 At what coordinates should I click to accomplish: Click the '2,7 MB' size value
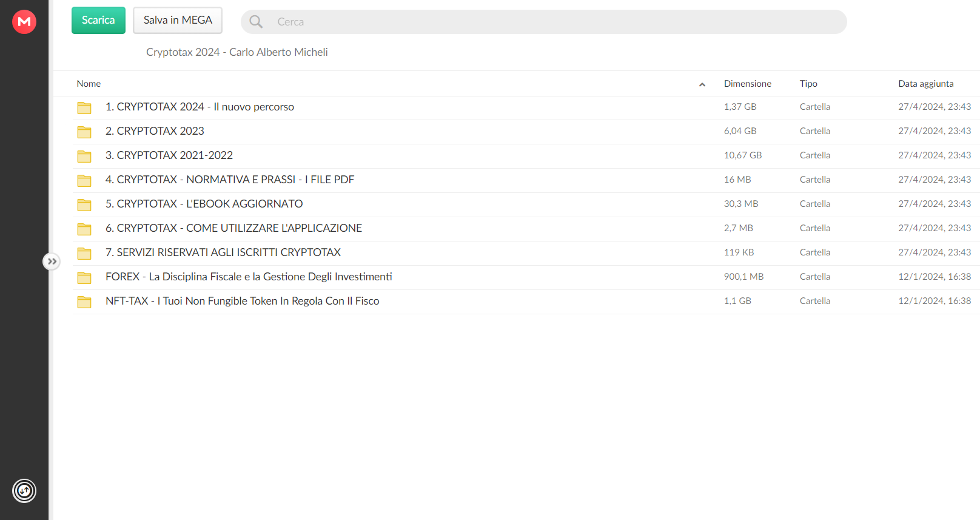[x=739, y=228]
